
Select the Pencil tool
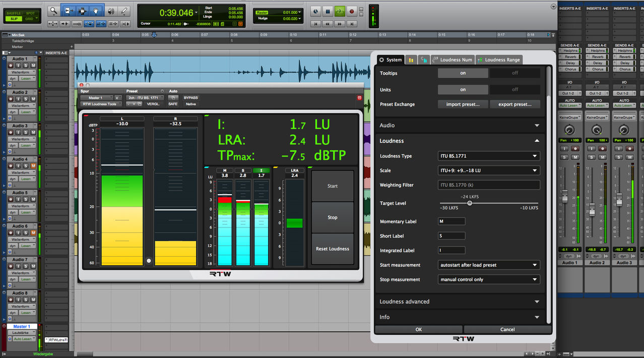pyautogui.click(x=124, y=11)
